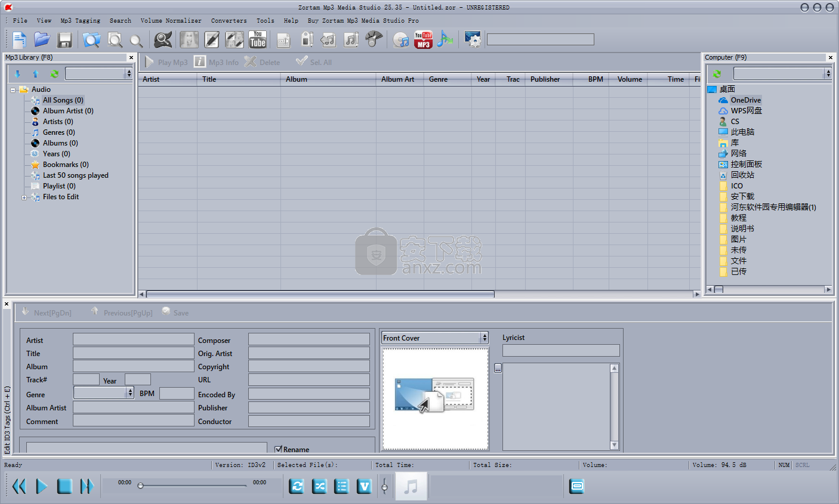839x504 pixels.
Task: Click the open folder toolbar icon
Action: pyautogui.click(x=42, y=40)
